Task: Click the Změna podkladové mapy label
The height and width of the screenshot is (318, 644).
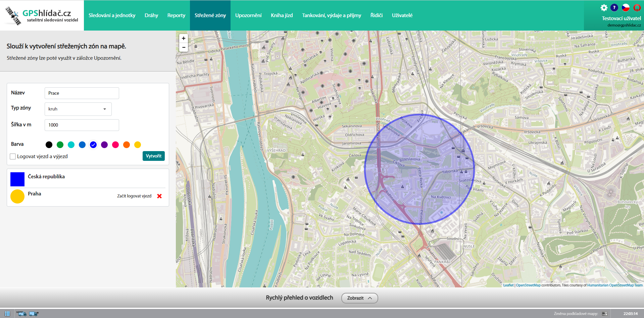Action: click(x=576, y=314)
